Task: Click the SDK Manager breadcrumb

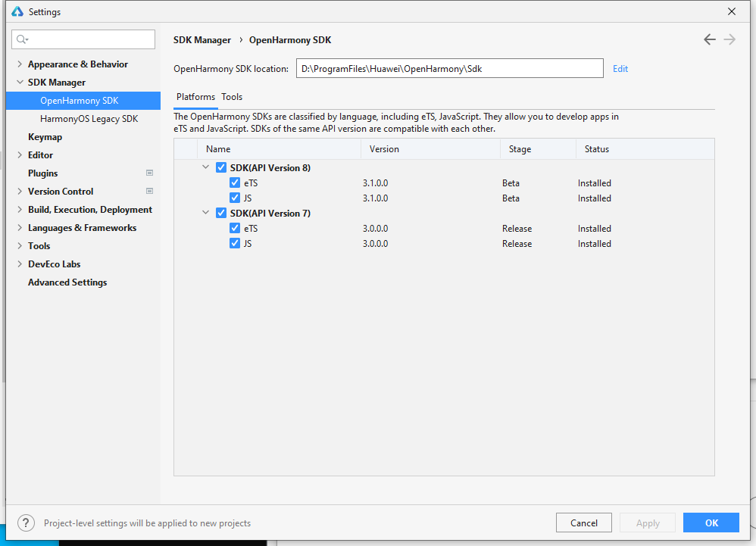Action: (202, 40)
